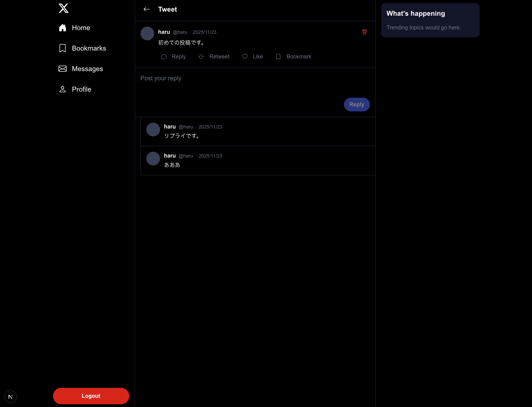The height and width of the screenshot is (407, 532).
Task: Click @haru handle on main tweet
Action: click(x=180, y=32)
